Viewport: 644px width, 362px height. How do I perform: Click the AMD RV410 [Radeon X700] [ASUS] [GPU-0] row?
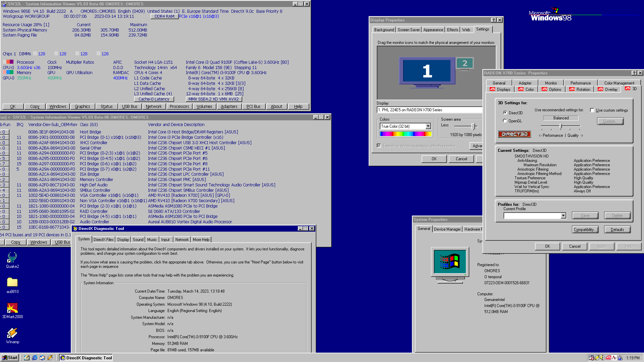pyautogui.click(x=189, y=195)
